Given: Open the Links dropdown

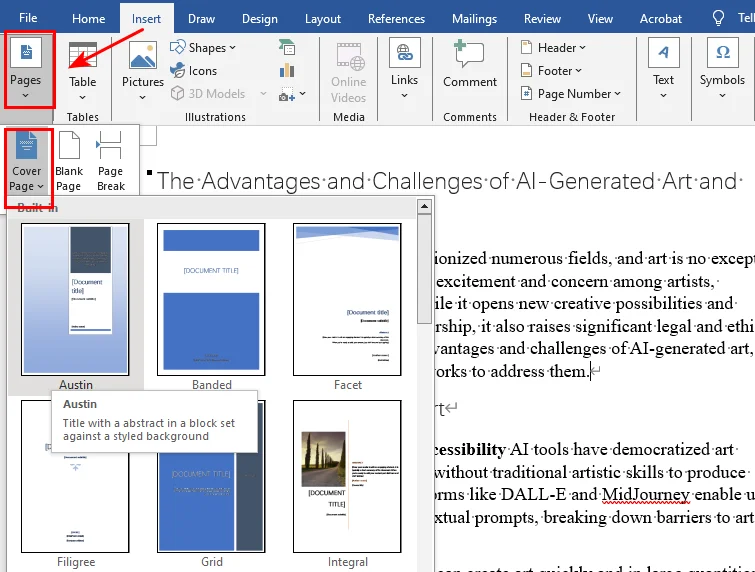Looking at the screenshot, I should 404,70.
